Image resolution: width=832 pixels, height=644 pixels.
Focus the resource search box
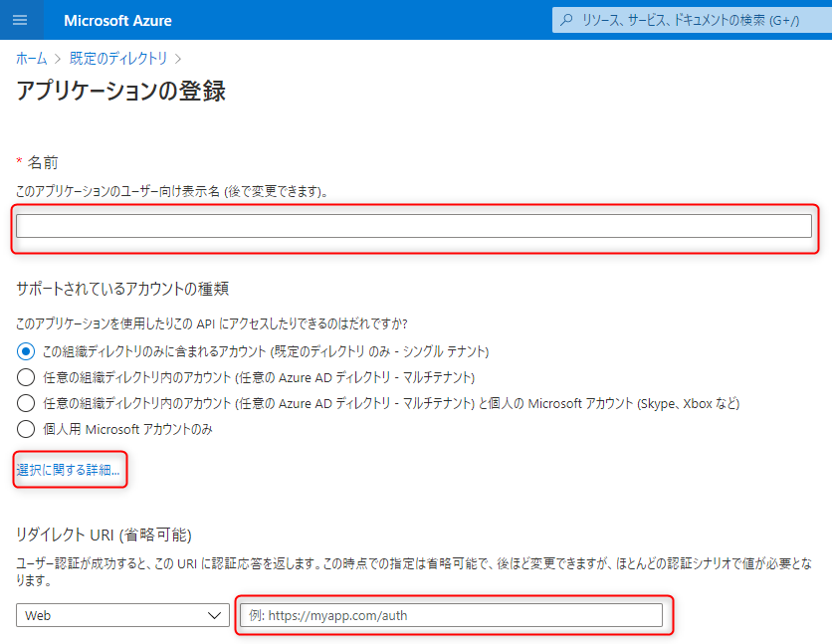[x=692, y=20]
